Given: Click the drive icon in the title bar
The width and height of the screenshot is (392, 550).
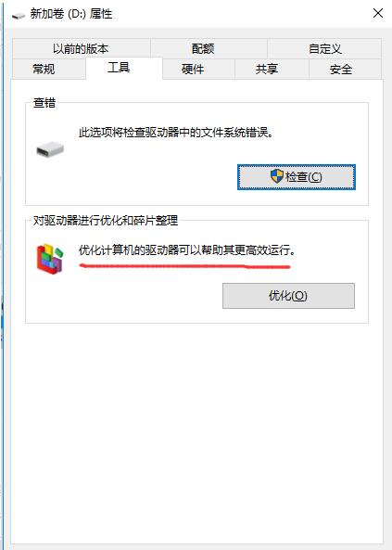Looking at the screenshot, I should [x=19, y=16].
